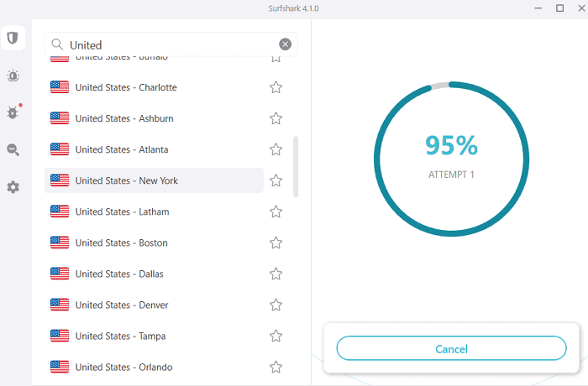
Task: Open the Search magnifier sidebar icon
Action: tap(13, 149)
